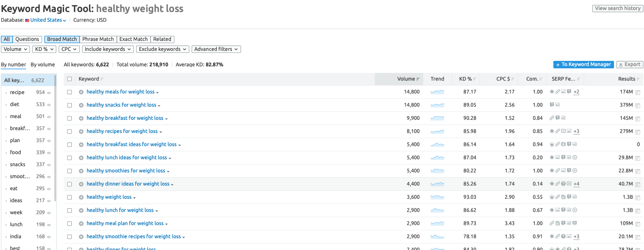This screenshot has height=250, width=644.
Task: Open the healthy recipes for weight loss link
Action: [122, 131]
